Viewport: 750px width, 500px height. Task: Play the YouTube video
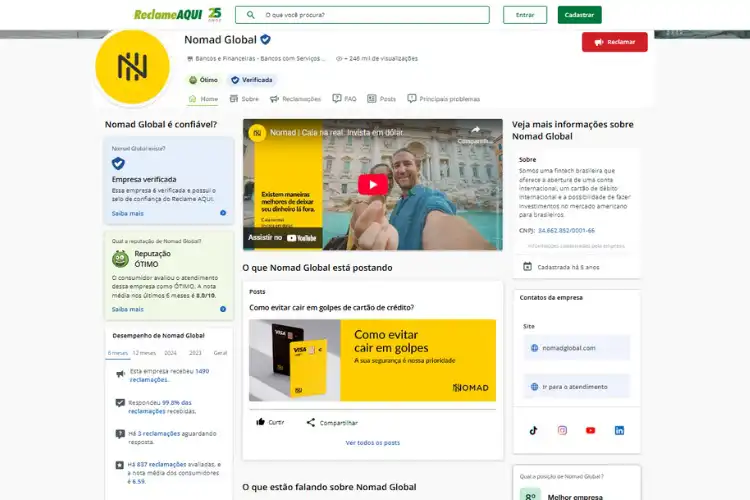click(373, 185)
